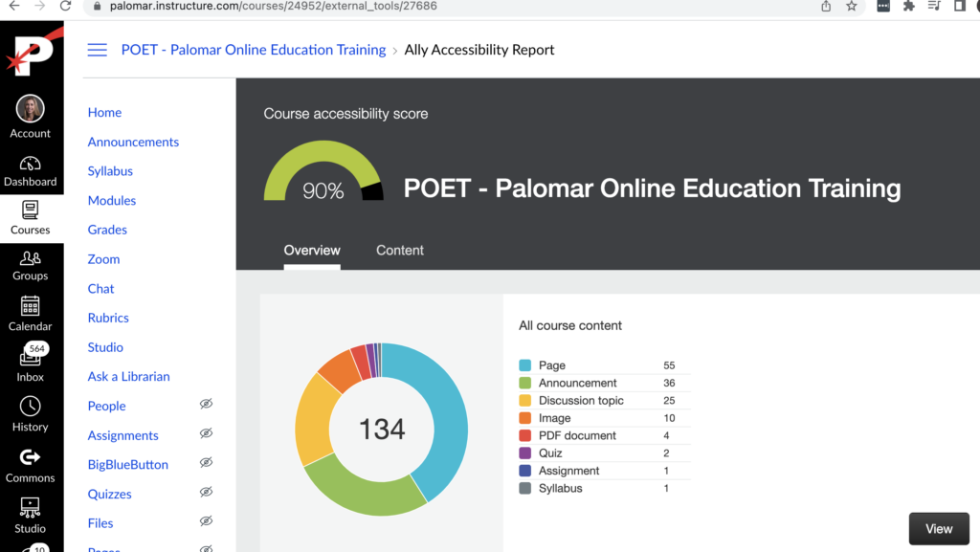Open Courses in global navigation
Viewport: 980px width, 552px height.
click(x=30, y=218)
